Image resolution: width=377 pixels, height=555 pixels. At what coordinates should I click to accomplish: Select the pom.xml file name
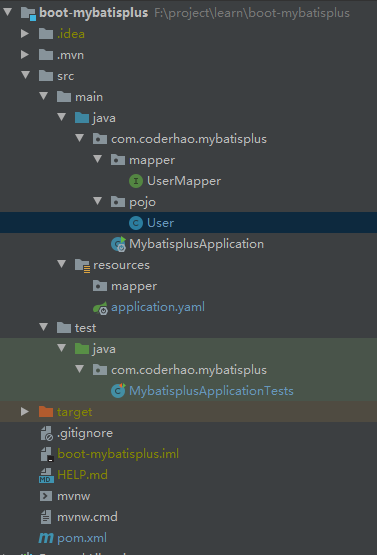click(82, 538)
